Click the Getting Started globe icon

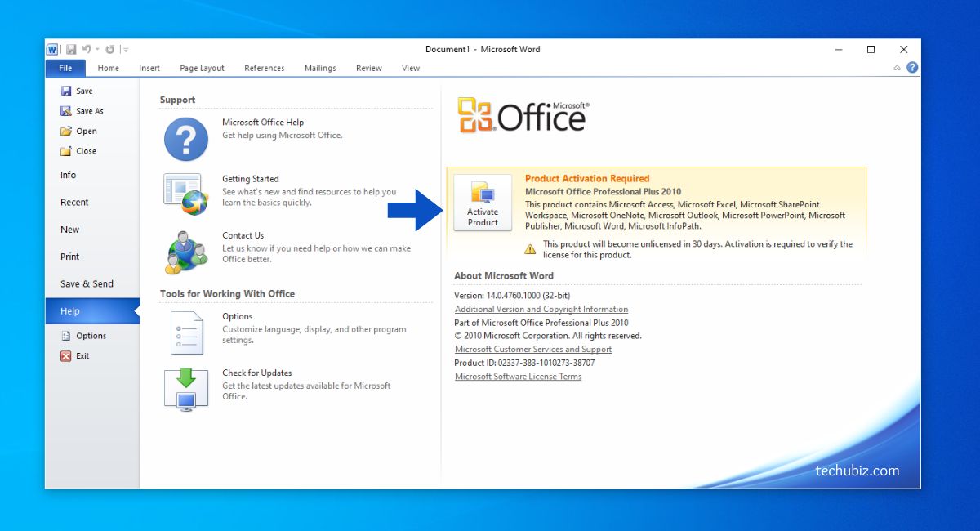[186, 194]
